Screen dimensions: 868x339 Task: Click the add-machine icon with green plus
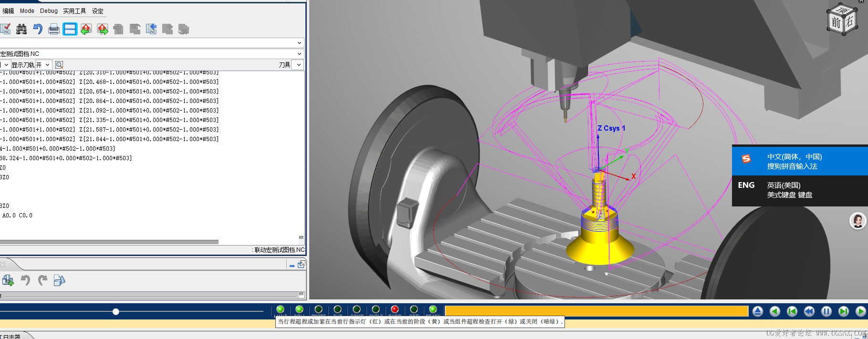[x=8, y=280]
